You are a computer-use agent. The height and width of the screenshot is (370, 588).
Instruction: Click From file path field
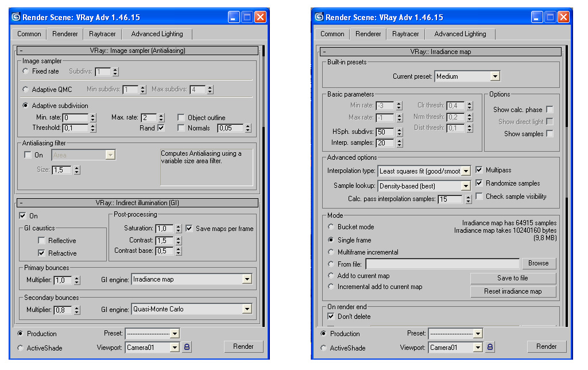click(443, 264)
